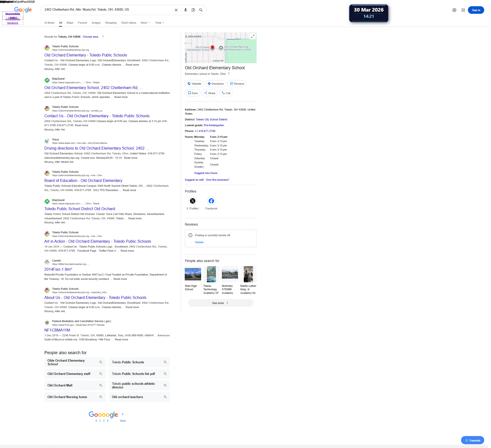The width and height of the screenshot is (491, 448).
Task: Go to results page 2
Action: pyautogui.click(x=100, y=421)
